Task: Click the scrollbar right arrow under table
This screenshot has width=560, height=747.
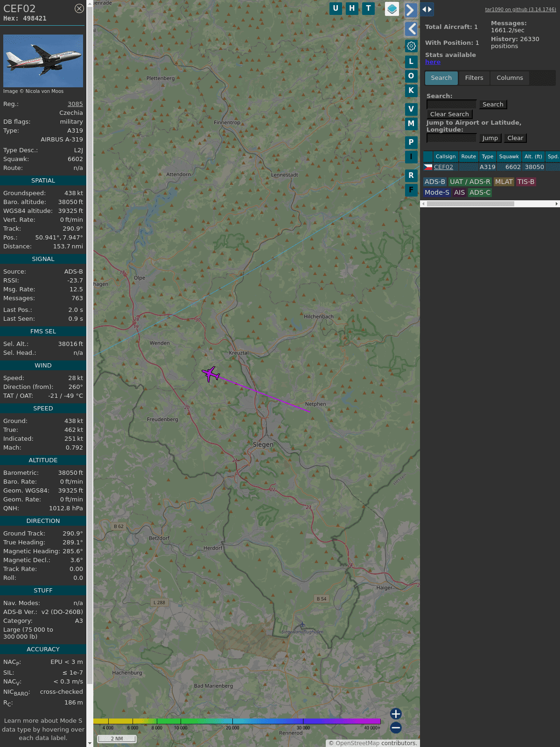Action: click(557, 204)
